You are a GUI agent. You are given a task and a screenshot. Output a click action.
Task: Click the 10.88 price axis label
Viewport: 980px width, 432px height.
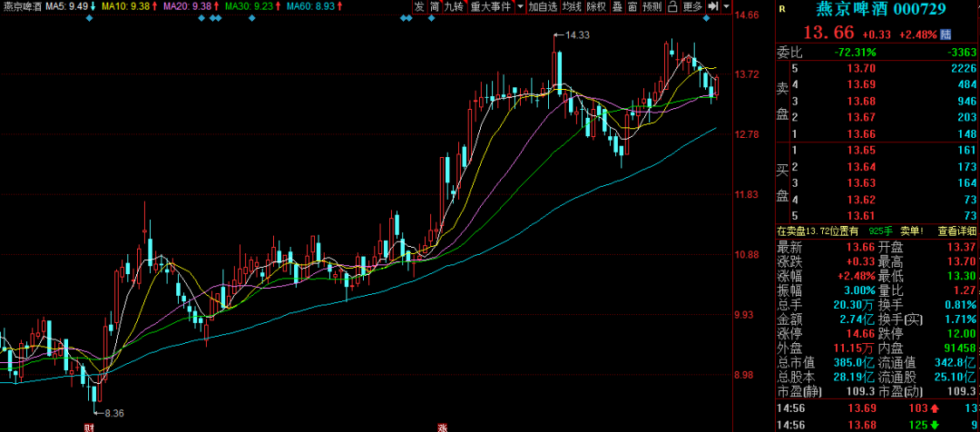point(745,255)
